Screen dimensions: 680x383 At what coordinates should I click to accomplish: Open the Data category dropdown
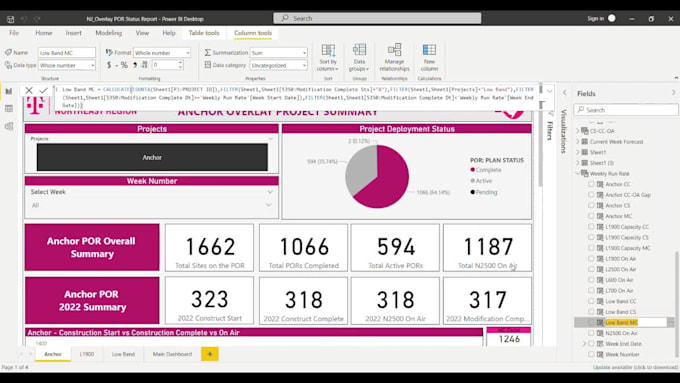pos(278,65)
